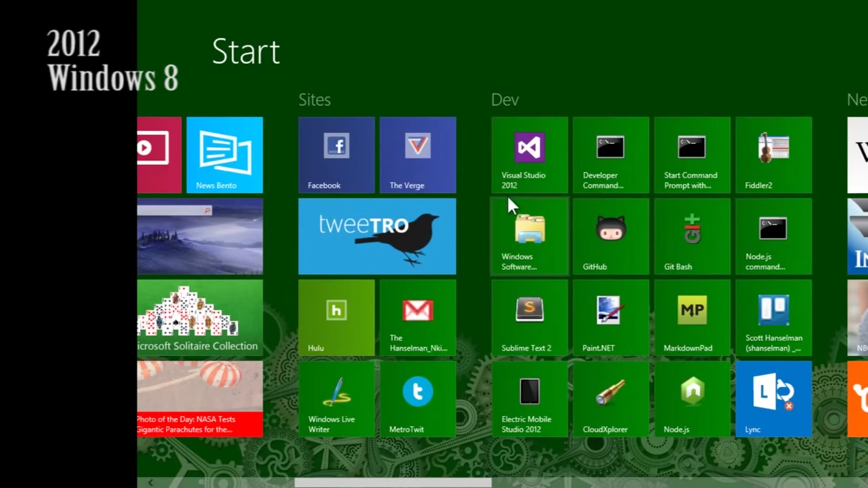Open Photo of the Day NASA tile
The image size is (868, 488).
[x=200, y=399]
